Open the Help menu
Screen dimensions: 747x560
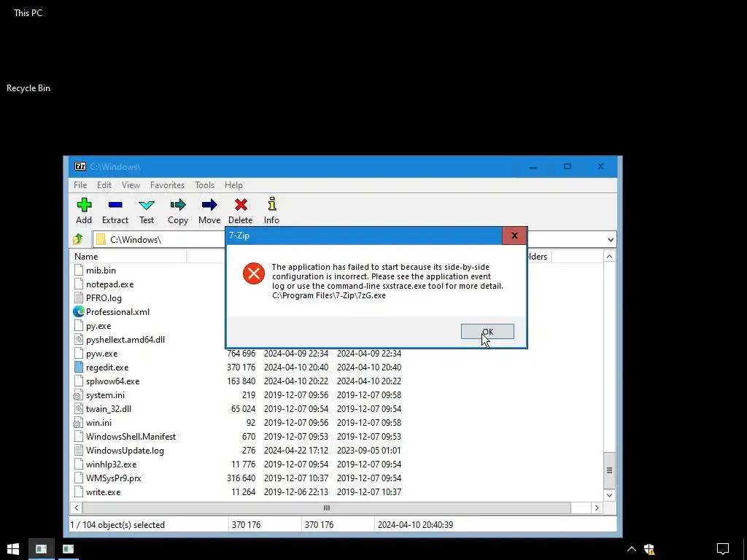233,185
